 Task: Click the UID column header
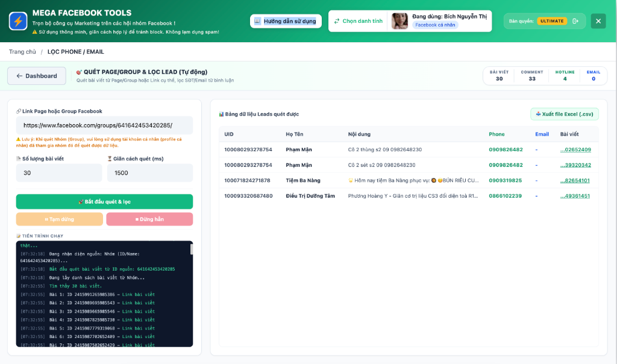coord(229,134)
